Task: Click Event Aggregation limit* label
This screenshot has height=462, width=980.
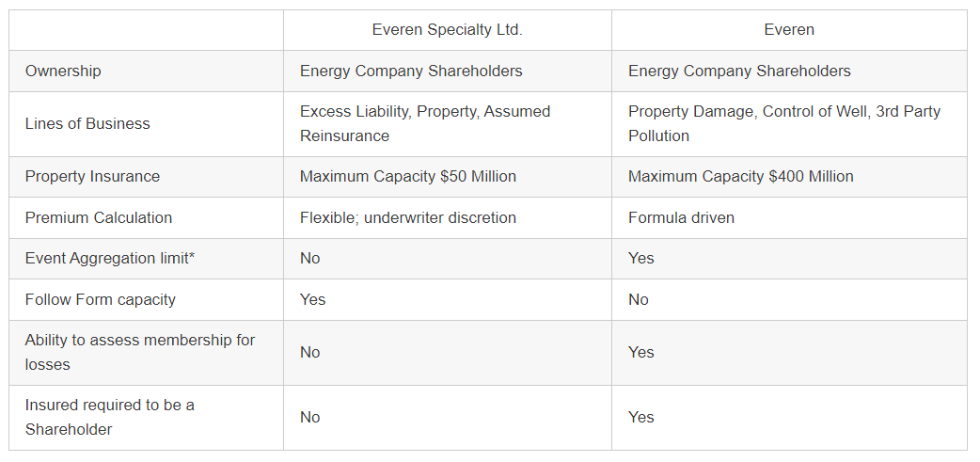Action: coord(110,258)
